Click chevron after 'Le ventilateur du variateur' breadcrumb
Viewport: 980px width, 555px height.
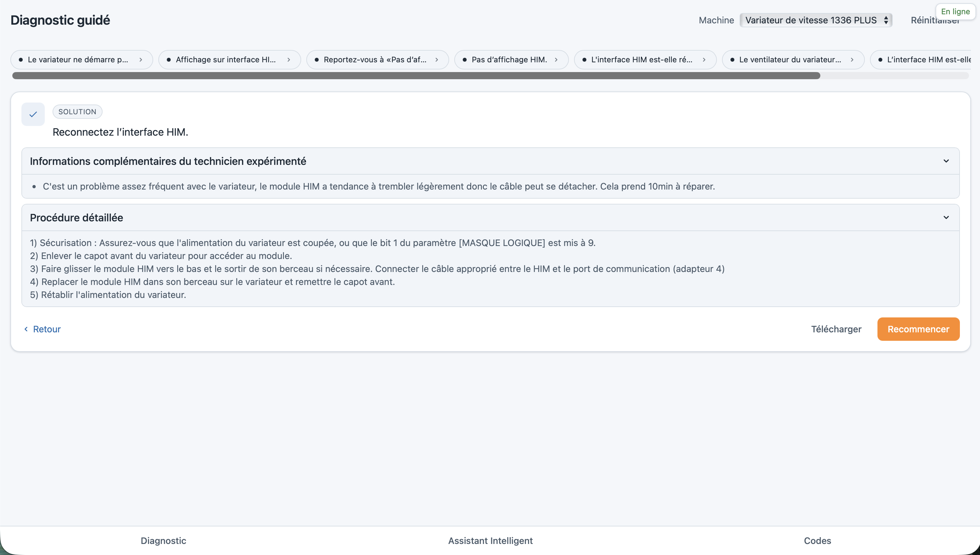click(851, 59)
